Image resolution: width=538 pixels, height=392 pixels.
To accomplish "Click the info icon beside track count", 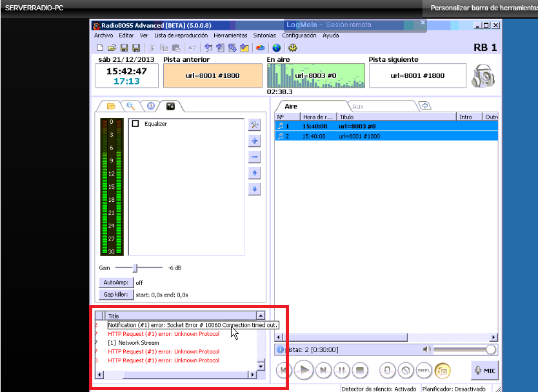I will 280,349.
